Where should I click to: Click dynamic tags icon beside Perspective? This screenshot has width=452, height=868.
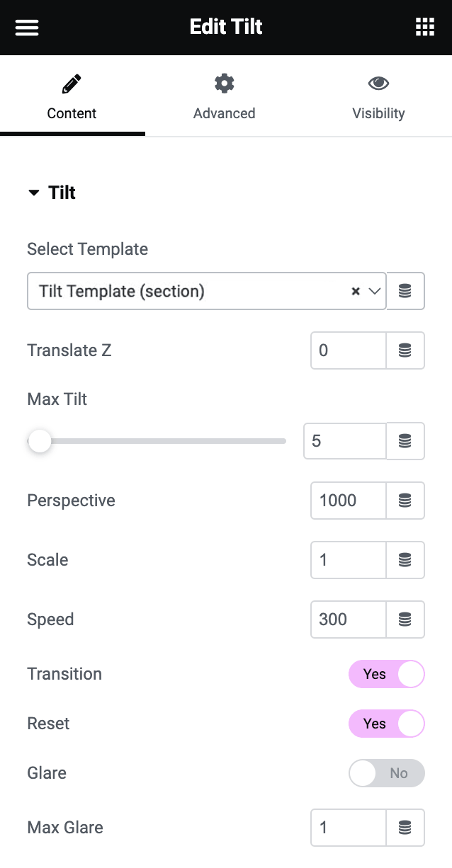(x=405, y=501)
